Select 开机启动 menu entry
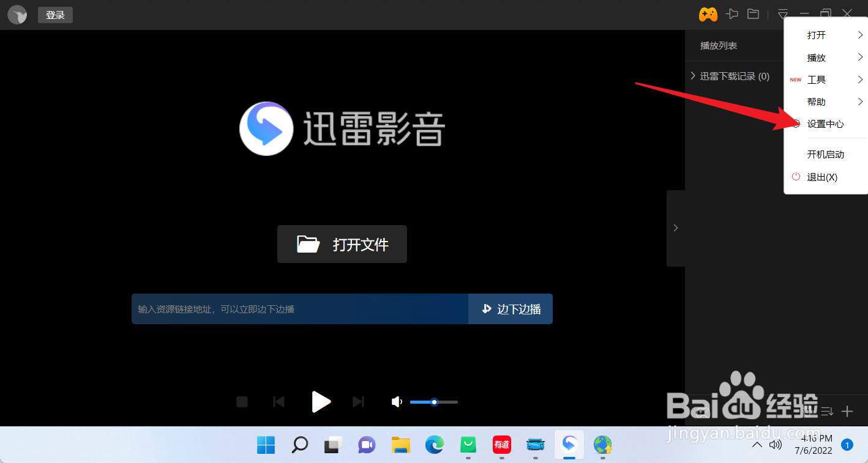This screenshot has height=463, width=868. click(826, 154)
